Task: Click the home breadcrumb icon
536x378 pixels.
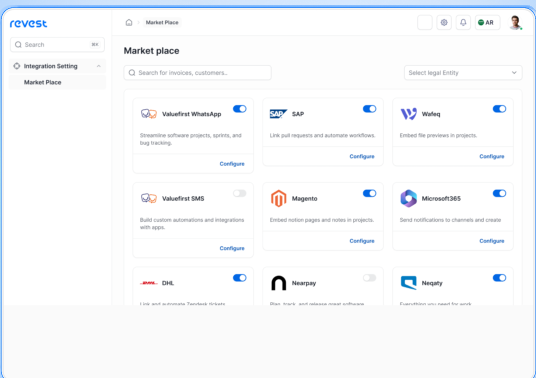Action: pyautogui.click(x=129, y=23)
